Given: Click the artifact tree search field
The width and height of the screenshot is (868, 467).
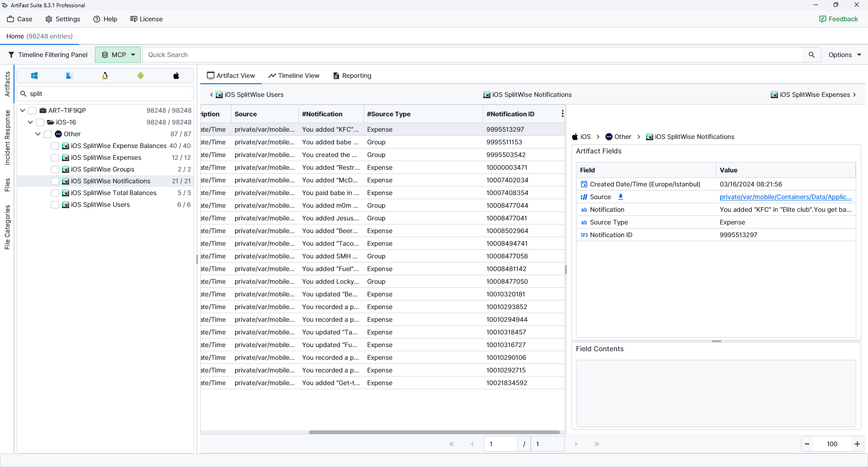Looking at the screenshot, I should [105, 94].
